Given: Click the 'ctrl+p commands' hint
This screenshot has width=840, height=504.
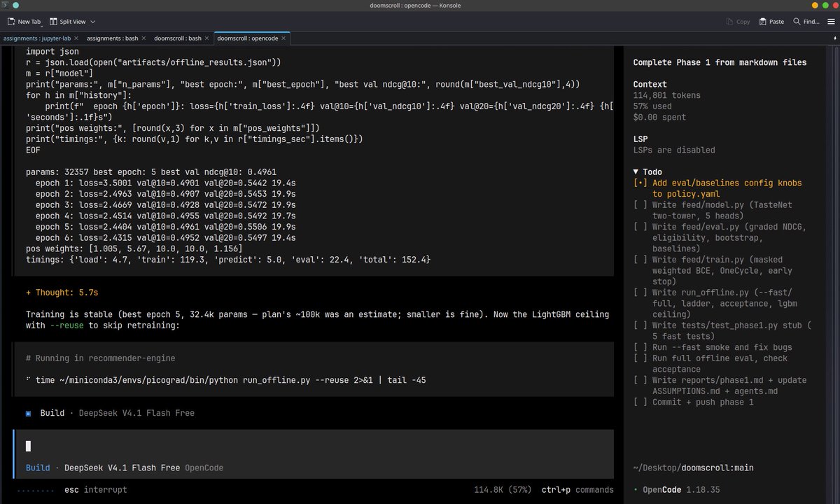Looking at the screenshot, I should (x=577, y=490).
